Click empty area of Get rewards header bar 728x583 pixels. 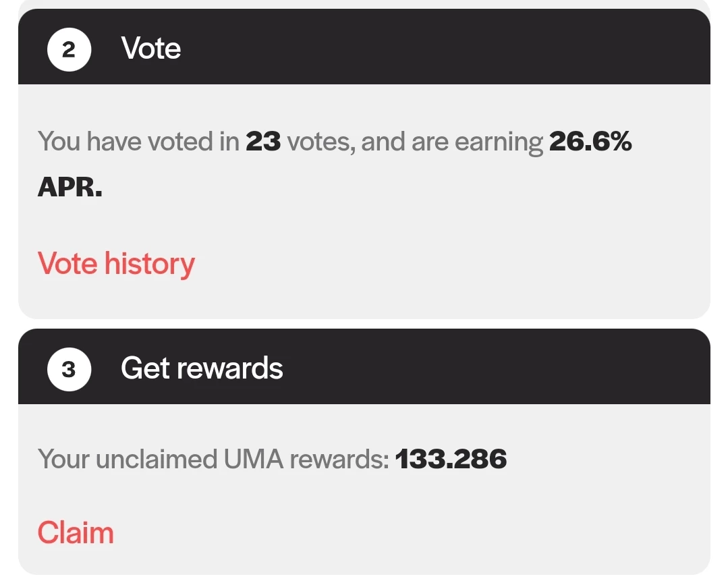coord(488,368)
